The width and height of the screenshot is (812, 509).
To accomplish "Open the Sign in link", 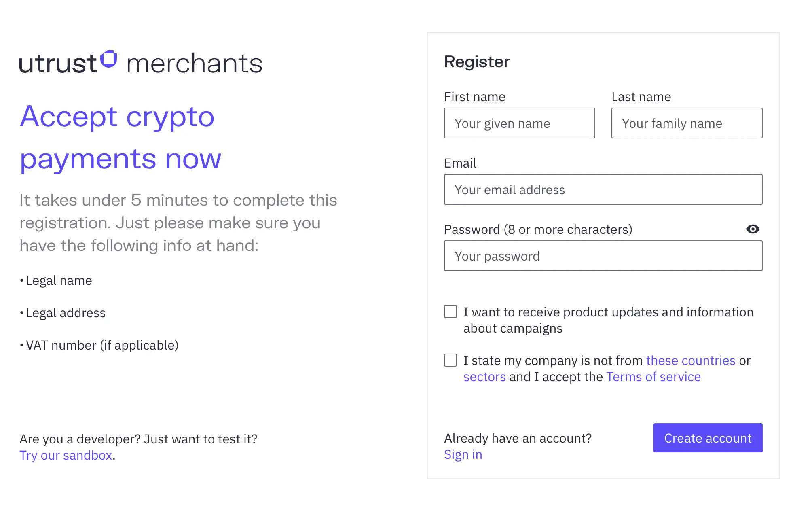I will pos(463,454).
